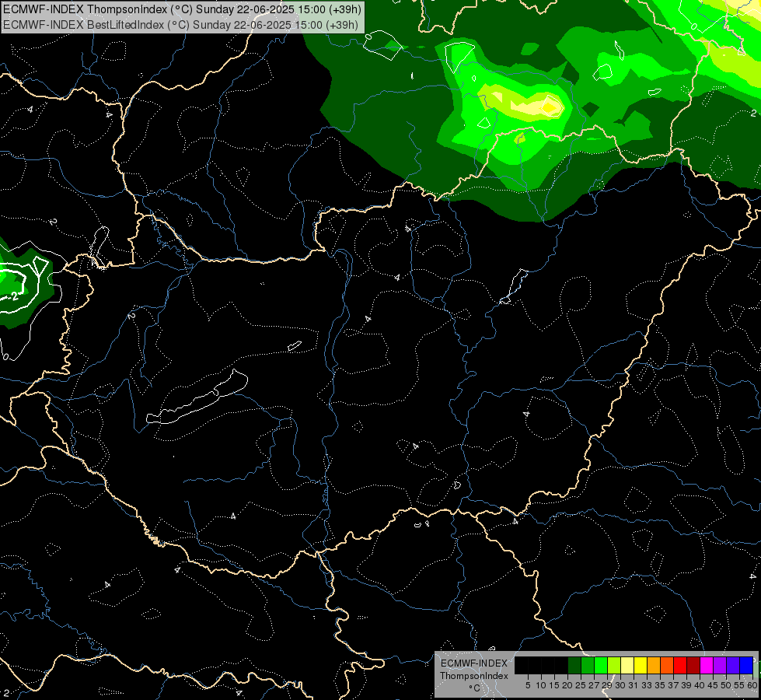Image resolution: width=761 pixels, height=700 pixels.
Task: Click the legend value "33"
Action: [647, 685]
